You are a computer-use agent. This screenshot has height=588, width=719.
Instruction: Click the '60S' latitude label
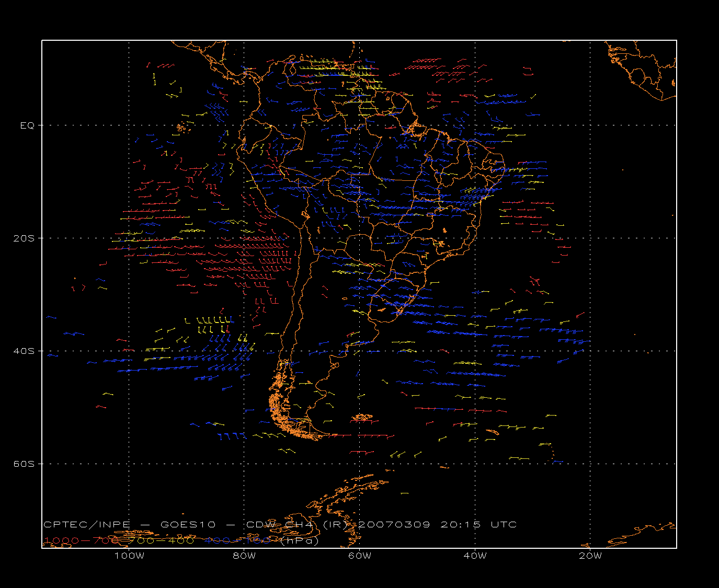(x=24, y=464)
